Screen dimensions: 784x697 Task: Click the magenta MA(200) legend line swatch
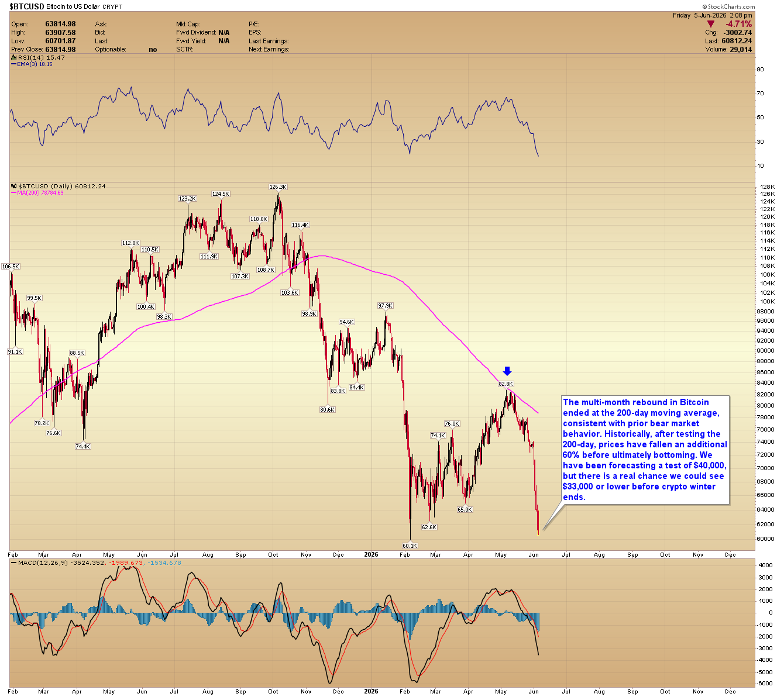tap(14, 192)
